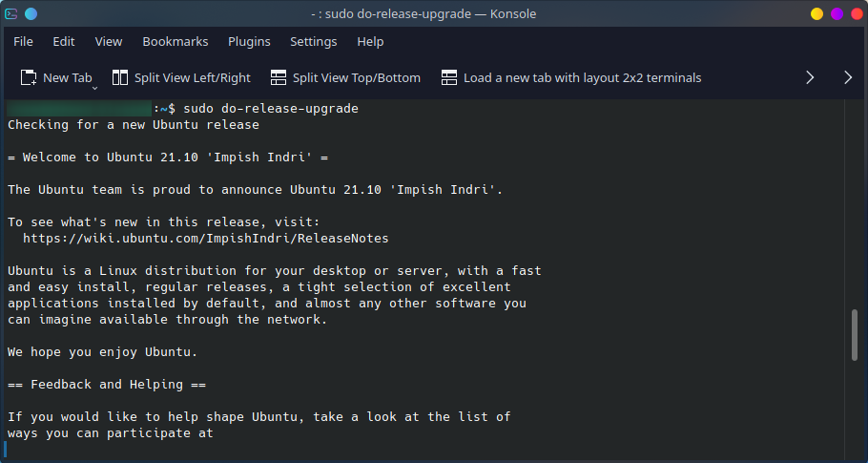Click the Split View Top/Bottom label

click(x=357, y=77)
